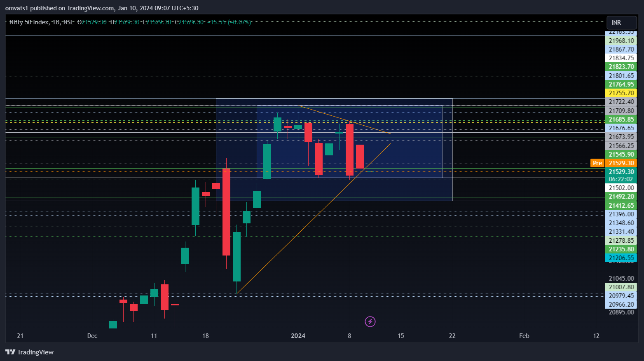Open the INR currency selector
The image size is (644, 361).
pyautogui.click(x=621, y=23)
